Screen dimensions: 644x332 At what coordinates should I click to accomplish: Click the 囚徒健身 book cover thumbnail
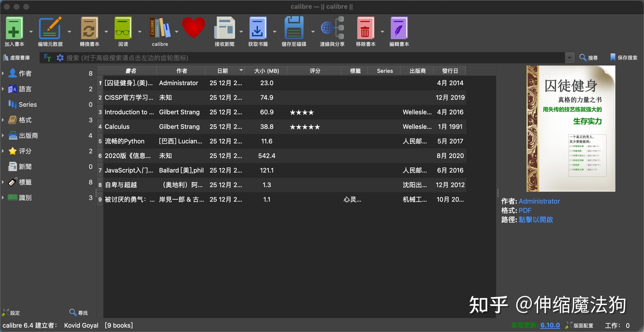coord(570,128)
